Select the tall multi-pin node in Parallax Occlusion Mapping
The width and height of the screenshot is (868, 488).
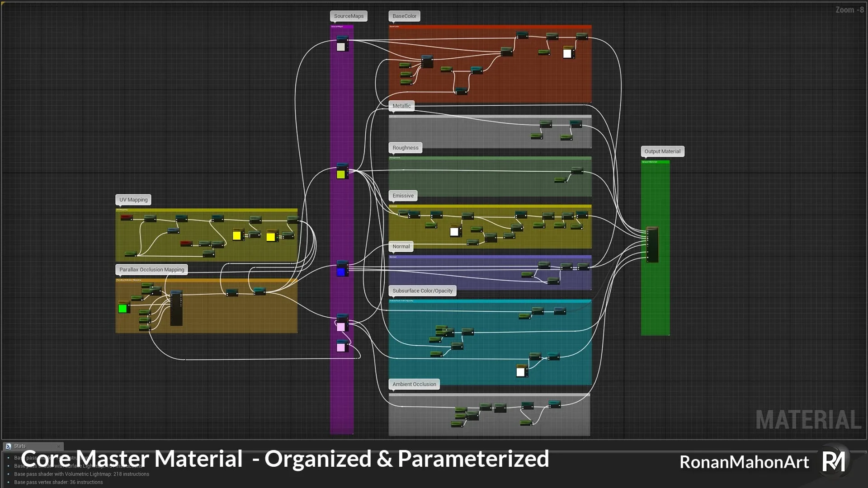tap(176, 307)
